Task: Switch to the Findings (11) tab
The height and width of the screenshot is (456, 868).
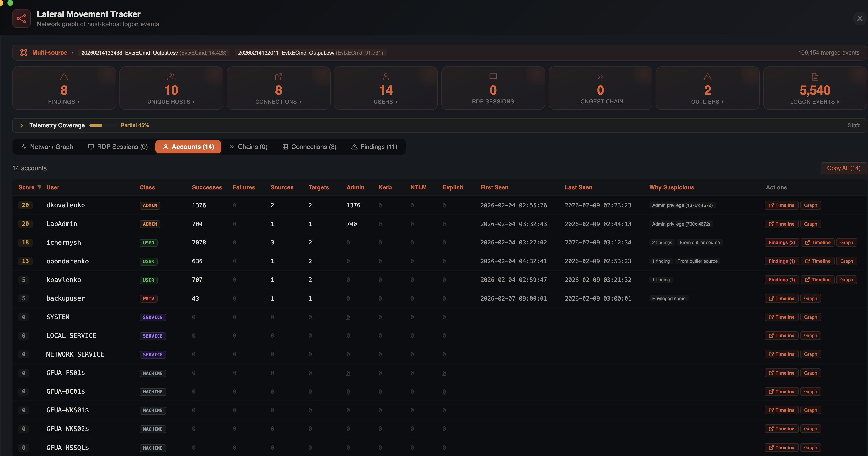Action: (x=374, y=147)
